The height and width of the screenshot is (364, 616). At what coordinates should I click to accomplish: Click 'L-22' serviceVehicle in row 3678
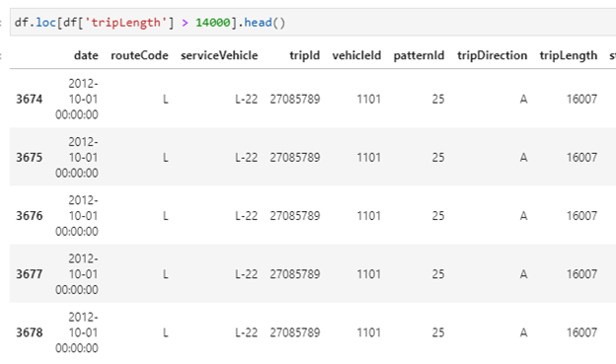pos(247,332)
